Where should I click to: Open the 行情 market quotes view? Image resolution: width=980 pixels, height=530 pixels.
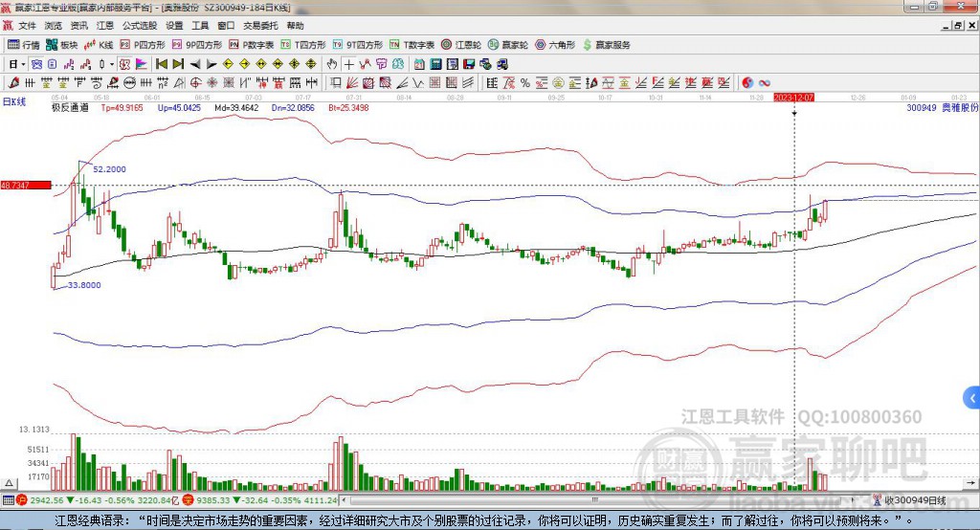coord(24,45)
